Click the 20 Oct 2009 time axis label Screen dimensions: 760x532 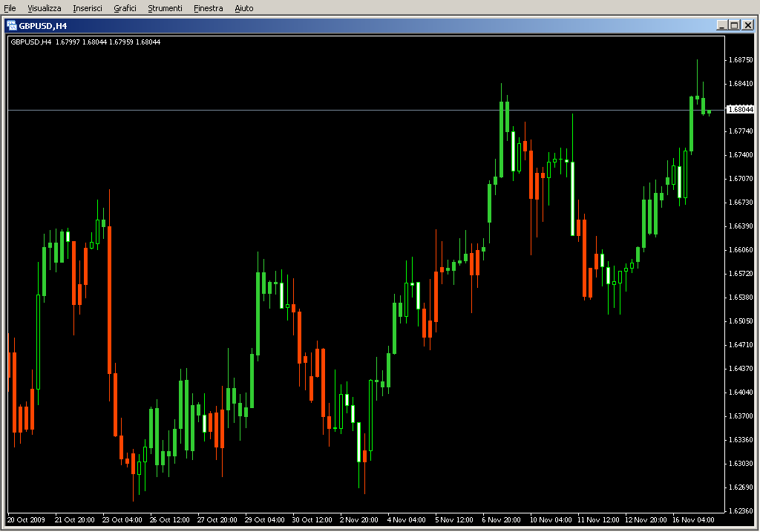pyautogui.click(x=26, y=520)
